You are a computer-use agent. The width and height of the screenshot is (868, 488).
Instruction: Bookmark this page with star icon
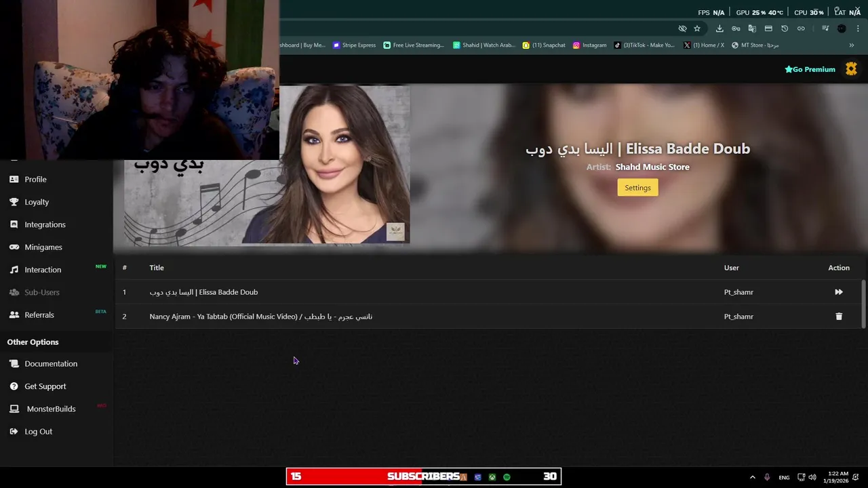tap(697, 28)
